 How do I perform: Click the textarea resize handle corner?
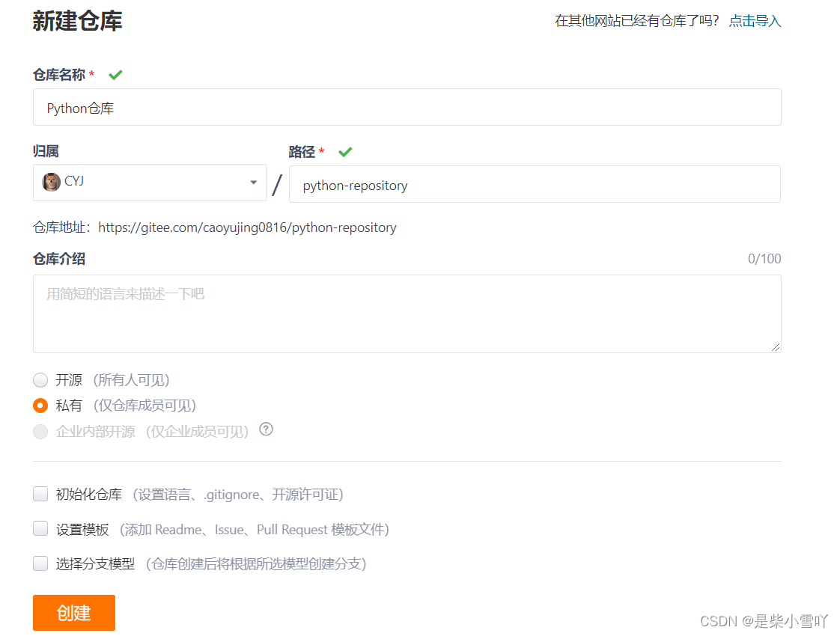point(775,347)
